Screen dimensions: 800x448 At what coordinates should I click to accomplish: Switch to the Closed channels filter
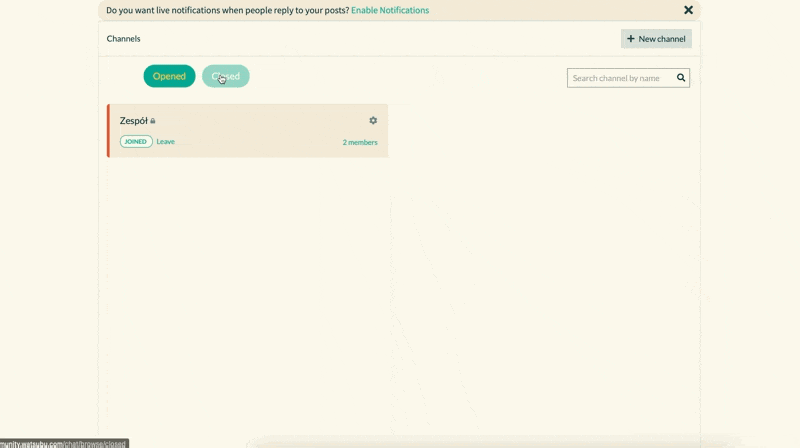pyautogui.click(x=226, y=76)
